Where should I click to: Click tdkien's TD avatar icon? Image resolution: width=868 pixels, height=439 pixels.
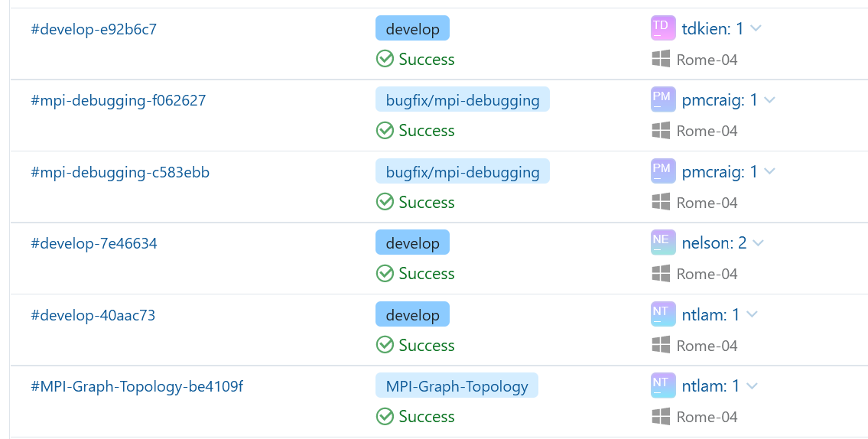tap(662, 28)
